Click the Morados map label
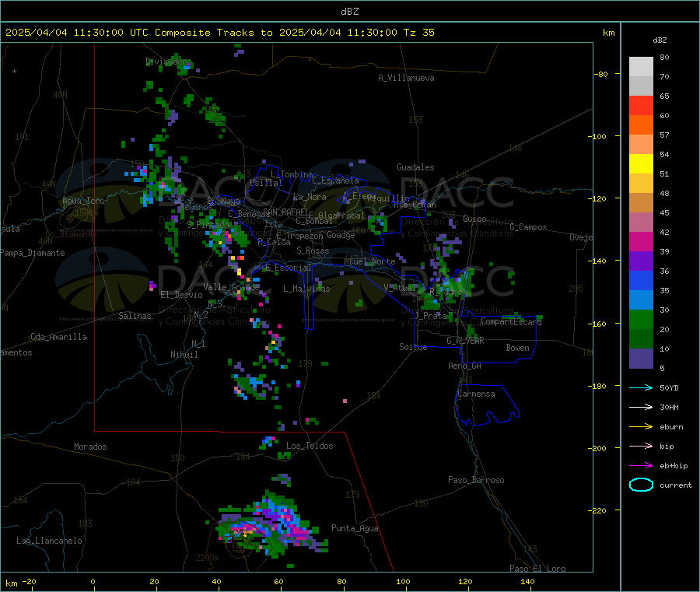 tap(90, 447)
